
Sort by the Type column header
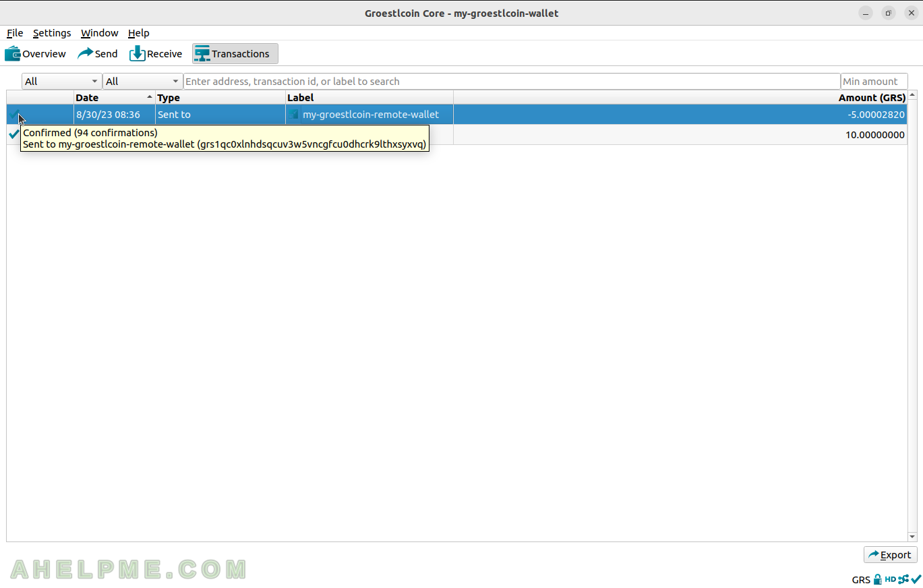[x=220, y=98]
